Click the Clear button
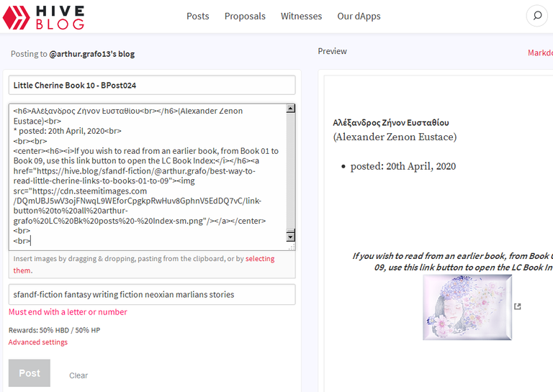This screenshot has width=553, height=392. (x=78, y=375)
